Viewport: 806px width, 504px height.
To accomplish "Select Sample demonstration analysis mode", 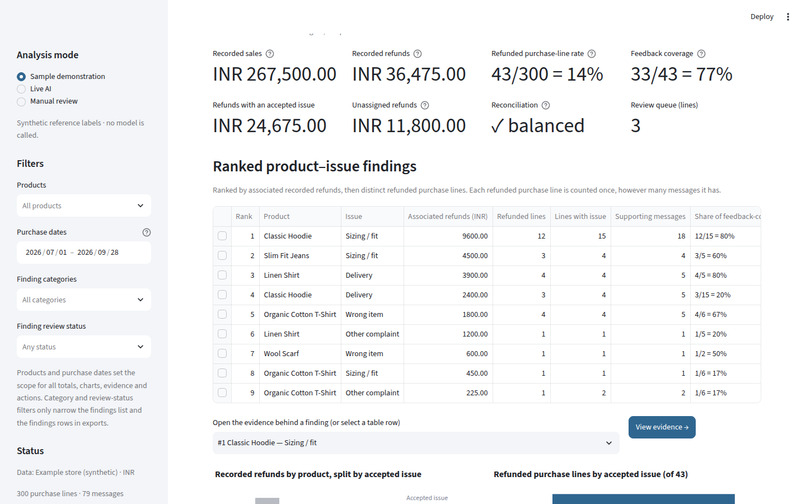I will [x=21, y=77].
